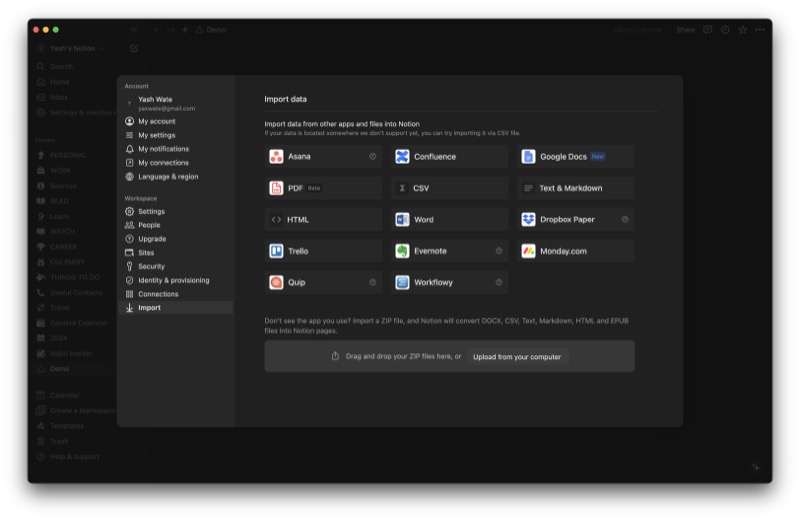The width and height of the screenshot is (800, 520).
Task: Click the Confluence icon
Action: [402, 157]
